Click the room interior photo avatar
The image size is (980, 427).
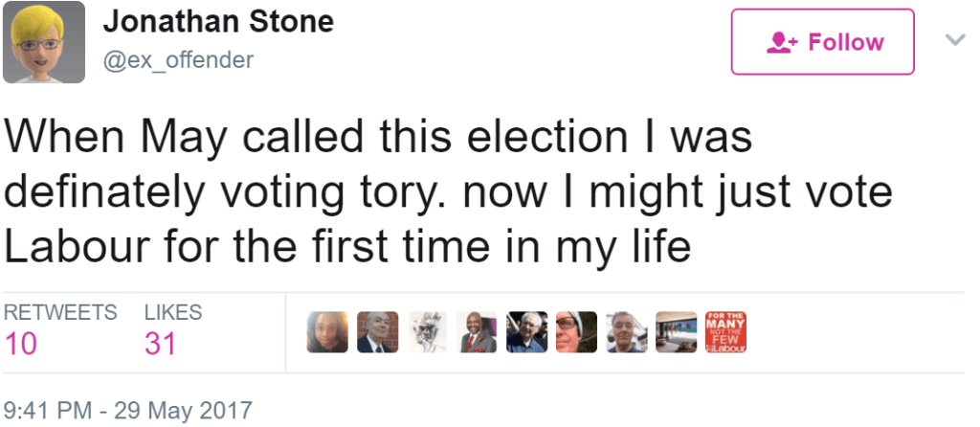[x=676, y=332]
